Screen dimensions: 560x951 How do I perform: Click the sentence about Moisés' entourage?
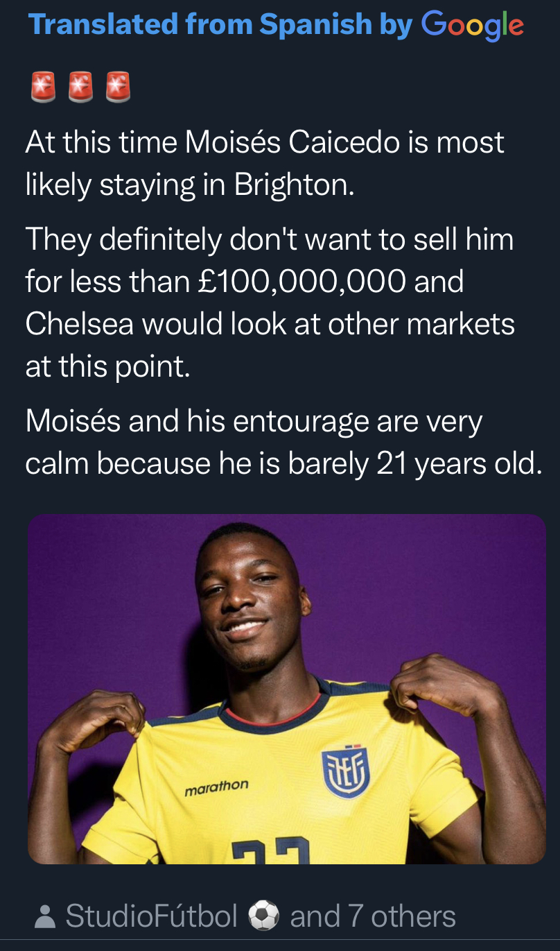(x=283, y=443)
